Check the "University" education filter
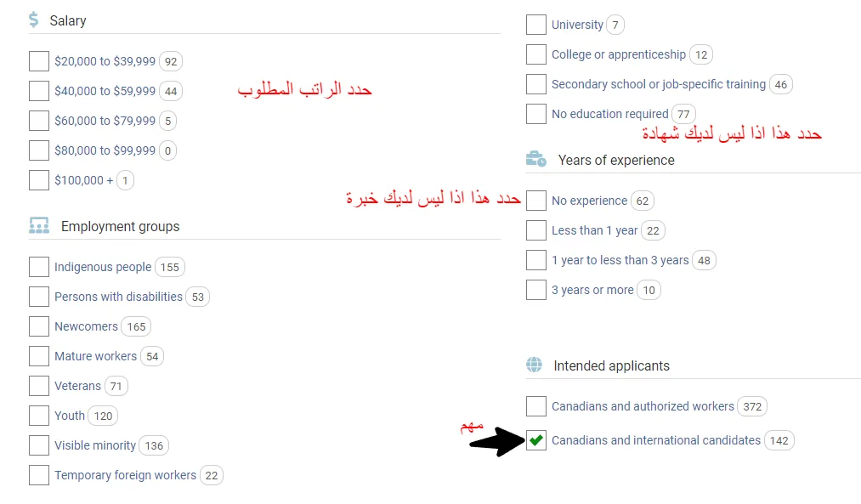Screen dimensions: 861x504 [535, 24]
